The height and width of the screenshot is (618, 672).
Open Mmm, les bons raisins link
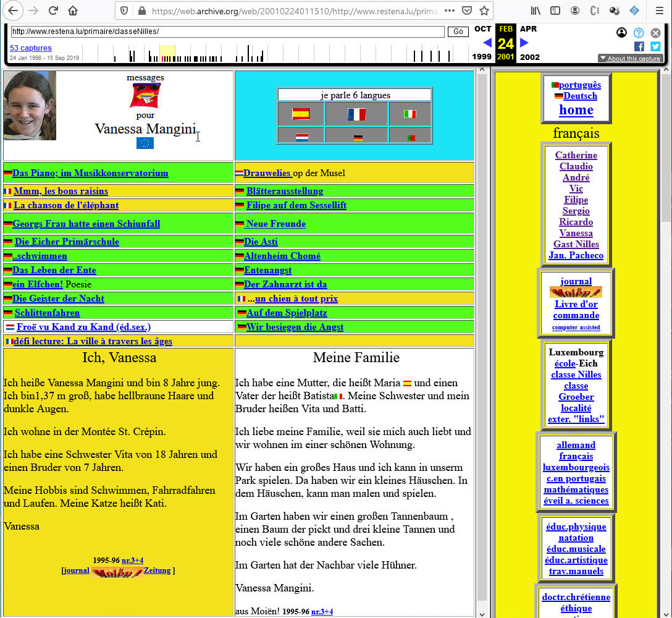(61, 192)
